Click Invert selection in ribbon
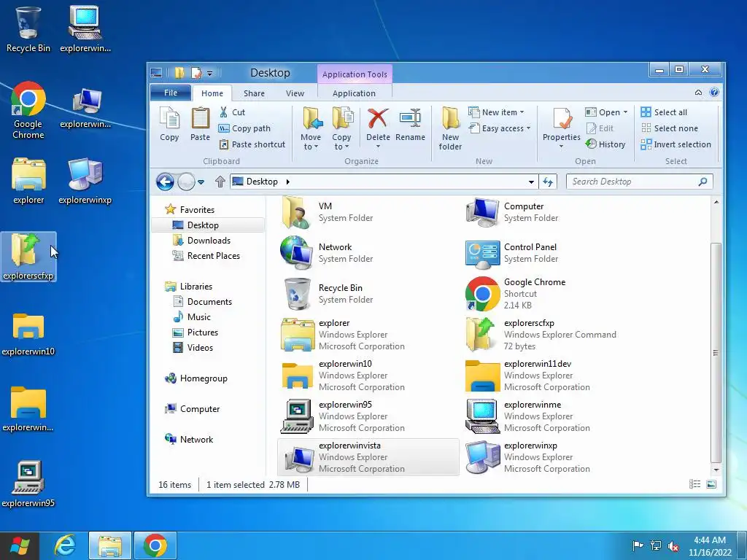Viewport: 747px width, 560px height. tap(676, 144)
